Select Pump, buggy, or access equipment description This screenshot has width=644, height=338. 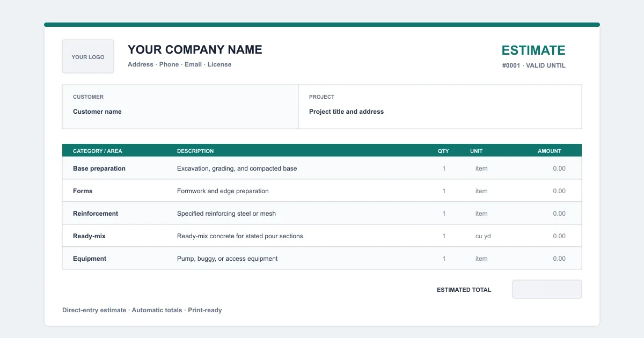coord(228,259)
